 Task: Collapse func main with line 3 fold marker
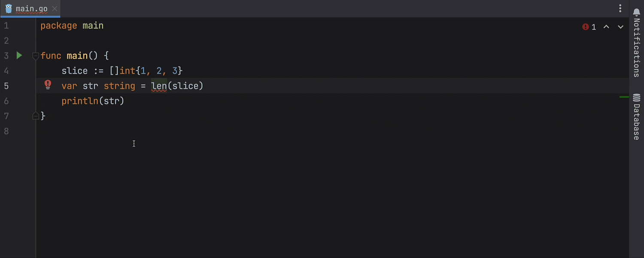coord(36,55)
